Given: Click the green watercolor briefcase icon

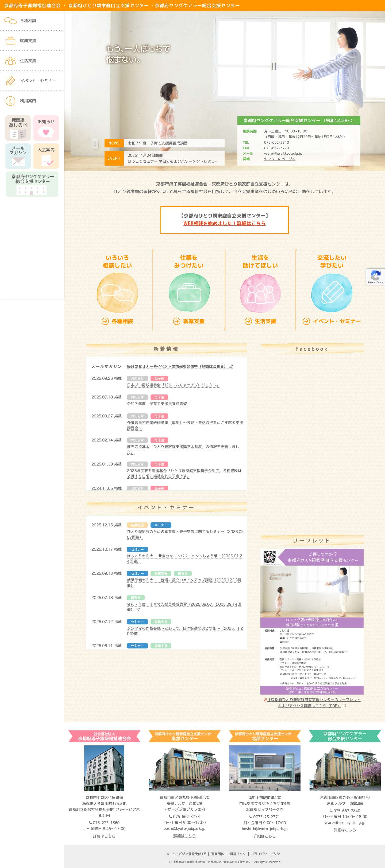Looking at the screenshot, I should 189,292.
